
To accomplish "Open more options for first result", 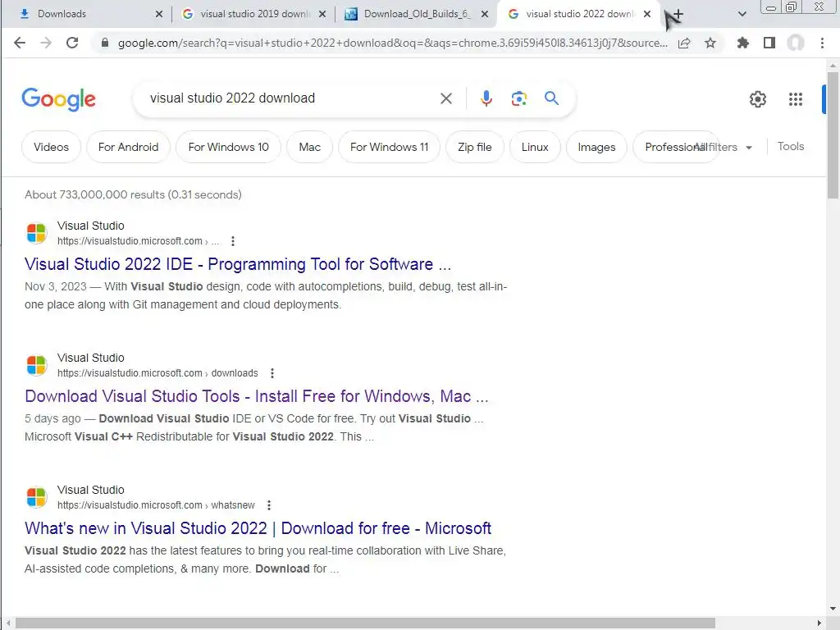I will coord(232,241).
